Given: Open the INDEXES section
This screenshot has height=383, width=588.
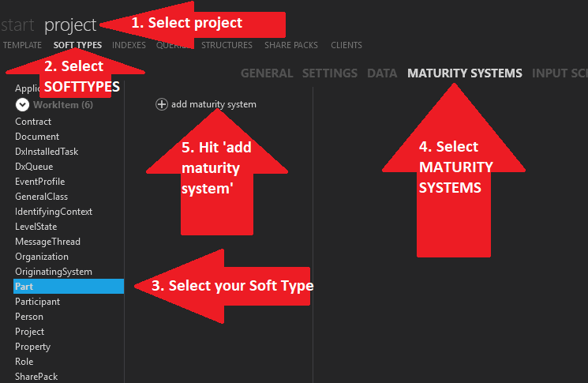Looking at the screenshot, I should [x=129, y=45].
